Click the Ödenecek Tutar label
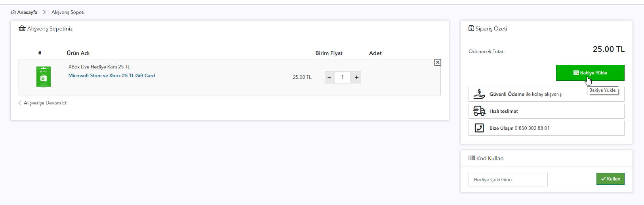The width and height of the screenshot is (644, 205). [487, 51]
